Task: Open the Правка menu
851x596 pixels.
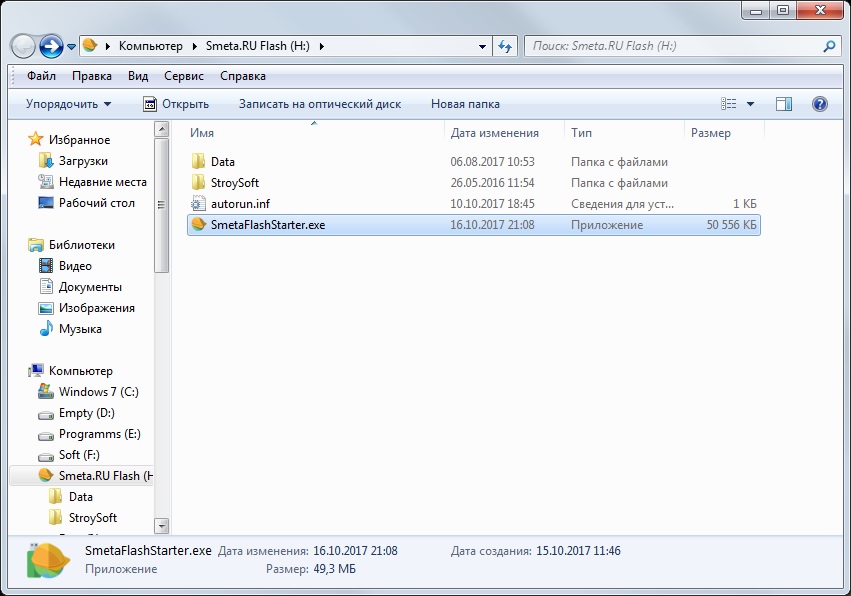Action: (x=92, y=76)
